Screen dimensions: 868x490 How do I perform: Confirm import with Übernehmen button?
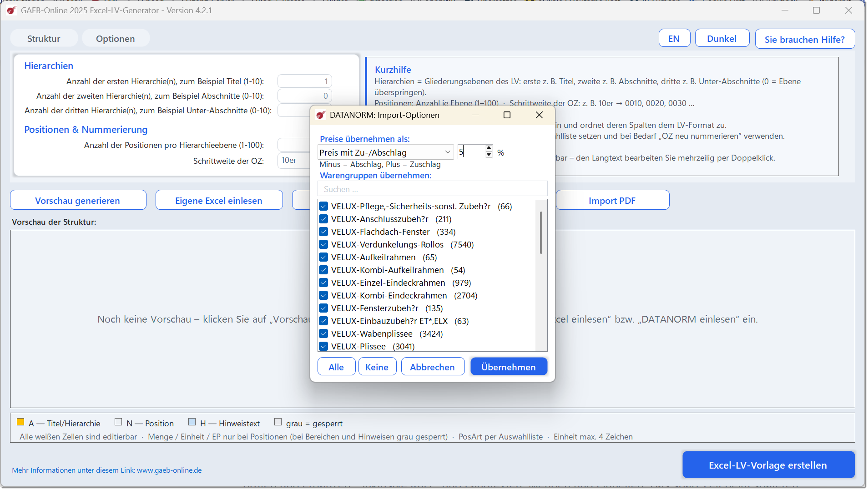(x=509, y=367)
